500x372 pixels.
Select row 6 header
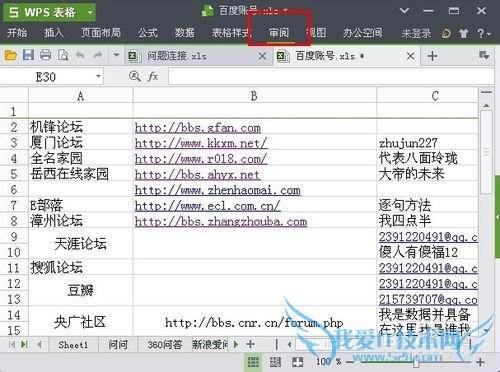(14, 189)
